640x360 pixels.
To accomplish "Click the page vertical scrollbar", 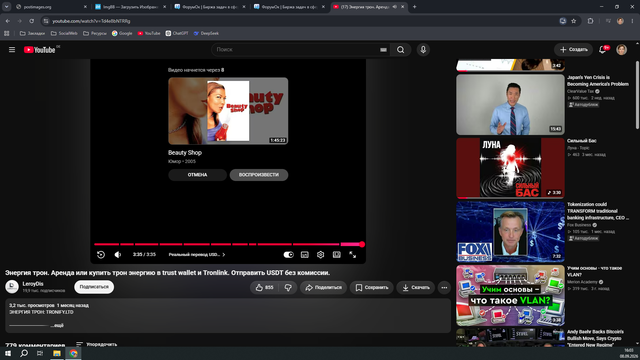I will click(637, 95).
